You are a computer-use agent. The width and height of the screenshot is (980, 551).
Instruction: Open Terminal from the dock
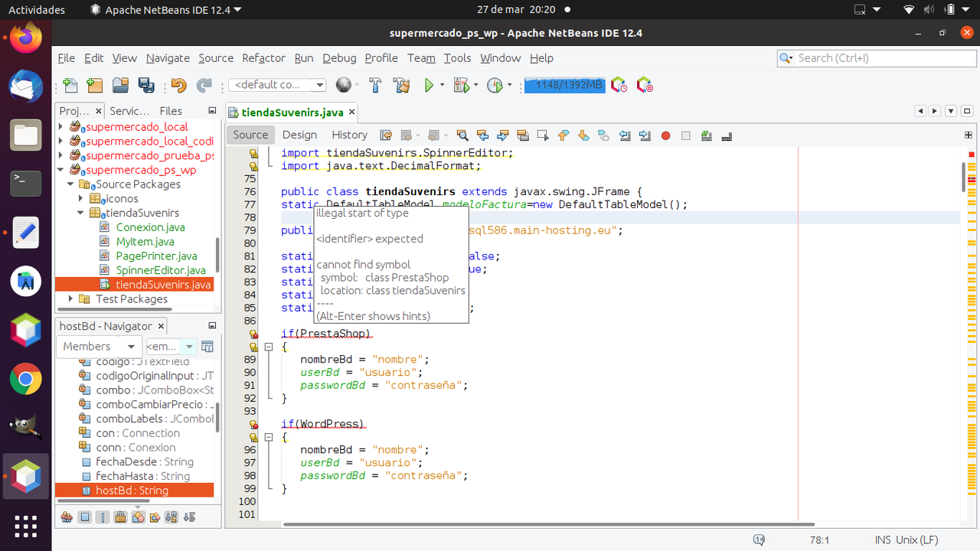(x=25, y=183)
